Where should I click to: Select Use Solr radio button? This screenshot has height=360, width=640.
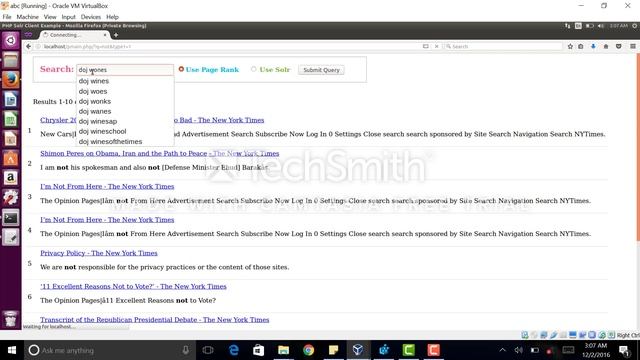click(x=253, y=69)
